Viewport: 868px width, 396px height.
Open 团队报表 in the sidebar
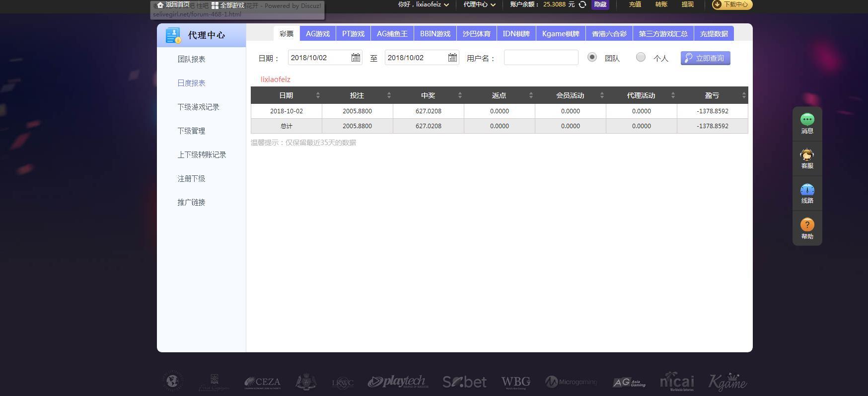[x=192, y=59]
